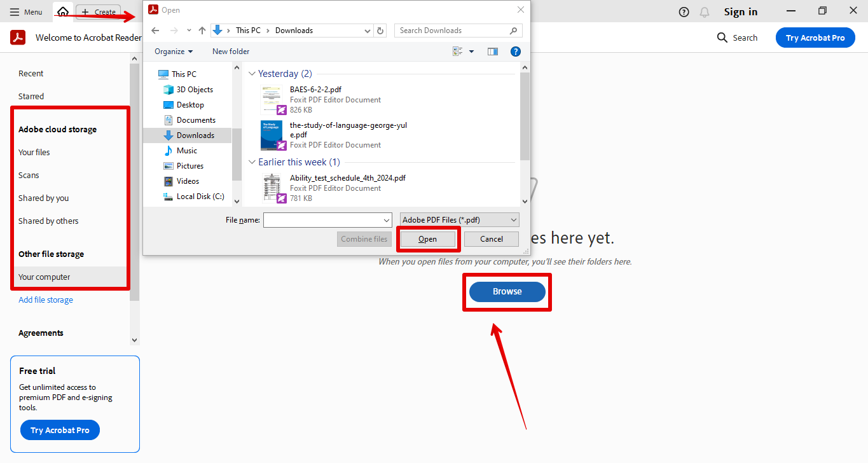Click Try Acrobat Pro in Free trial card

[60, 430]
